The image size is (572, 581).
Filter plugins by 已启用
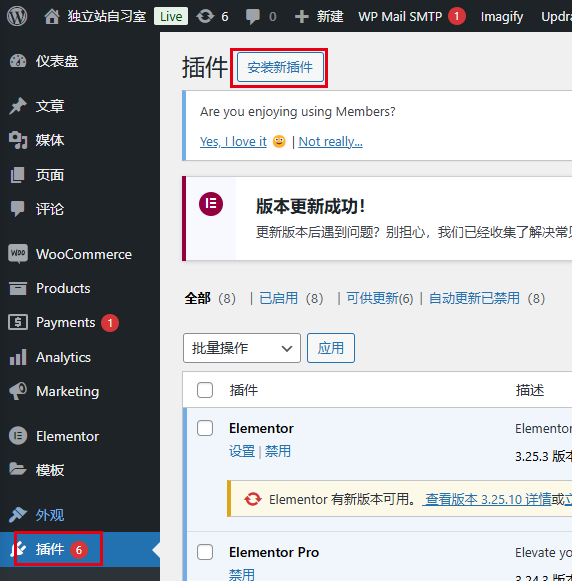(x=279, y=298)
